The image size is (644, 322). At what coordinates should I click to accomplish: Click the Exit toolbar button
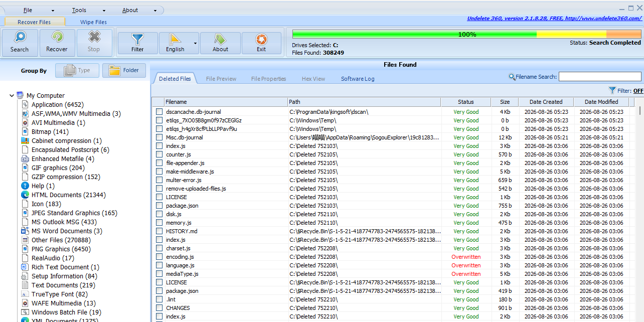pyautogui.click(x=261, y=43)
